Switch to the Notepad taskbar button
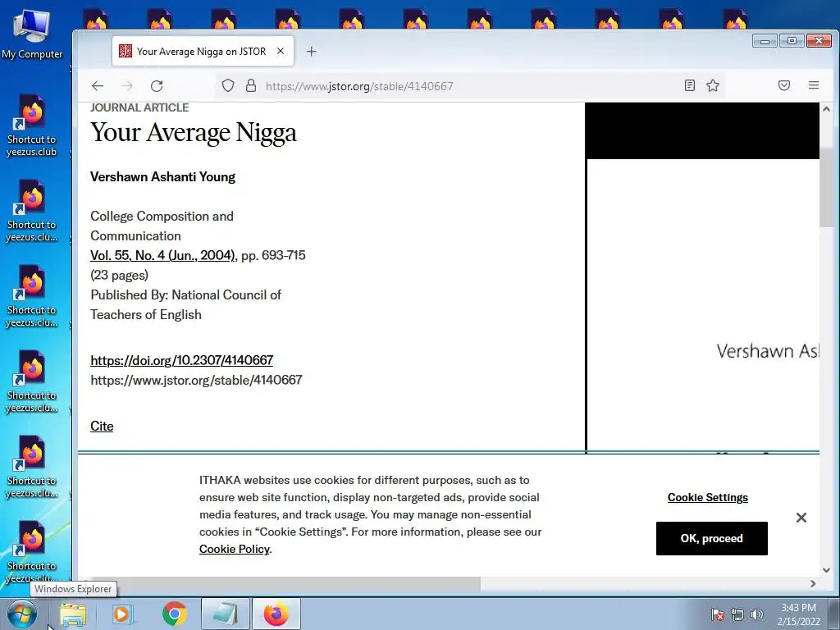The image size is (840, 630). [226, 614]
